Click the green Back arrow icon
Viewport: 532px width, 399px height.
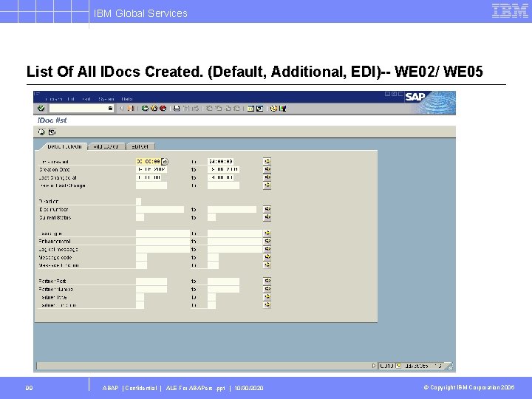point(145,108)
